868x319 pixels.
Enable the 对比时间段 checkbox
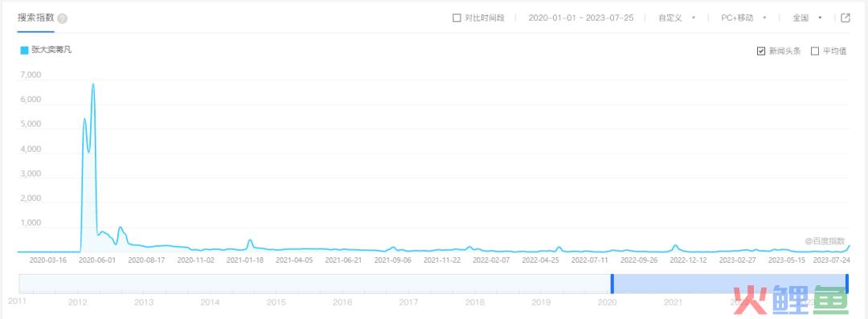click(457, 18)
